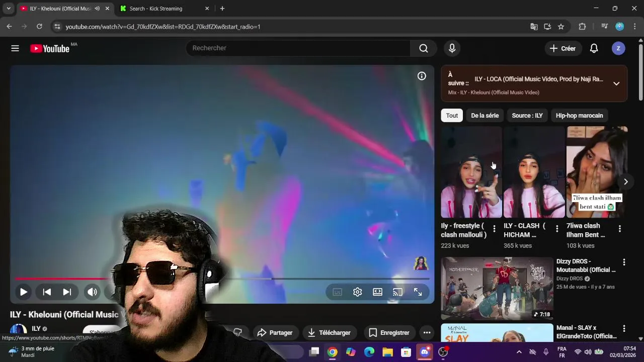This screenshot has height=362, width=644.
Task: Toggle subtitles in the player
Action: pos(338,292)
